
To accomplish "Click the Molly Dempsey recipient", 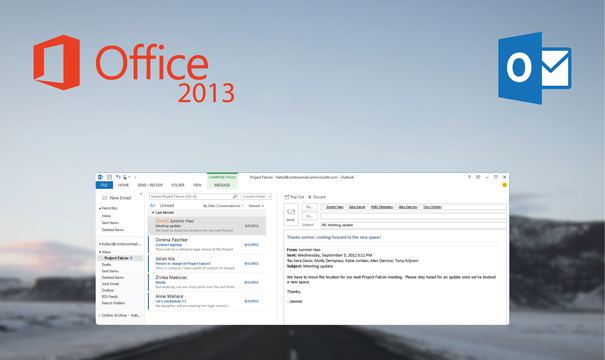I will pos(382,207).
